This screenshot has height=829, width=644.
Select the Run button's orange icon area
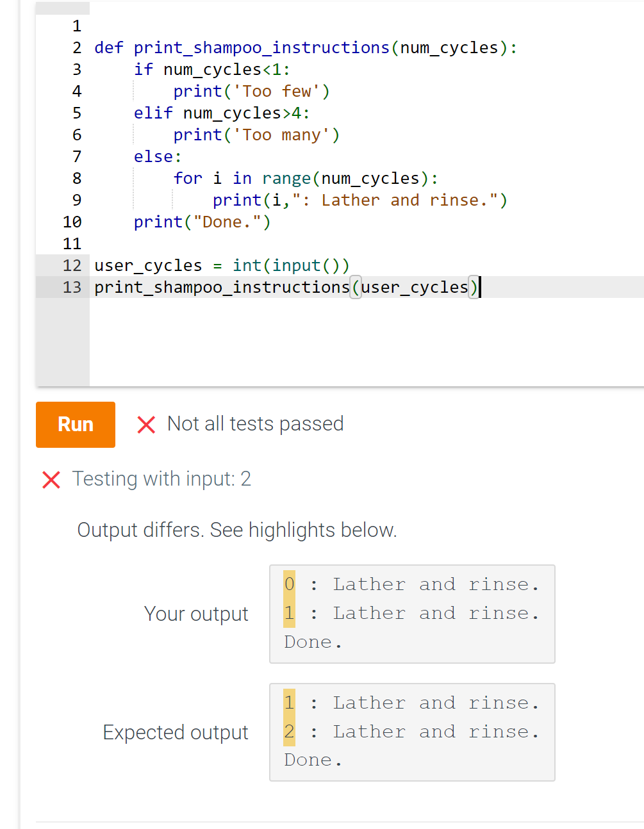pyautogui.click(x=75, y=424)
